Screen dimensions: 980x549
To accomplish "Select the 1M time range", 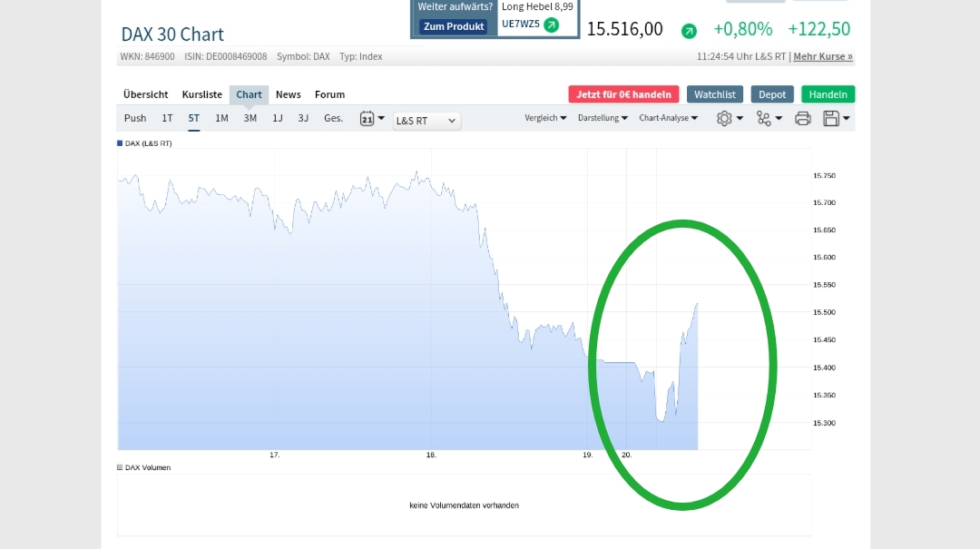I will click(x=221, y=118).
